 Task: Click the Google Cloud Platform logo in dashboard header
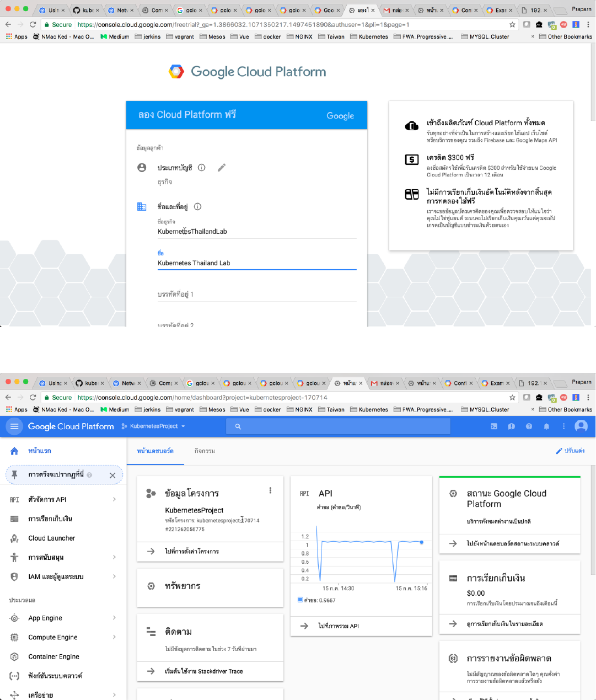point(71,426)
